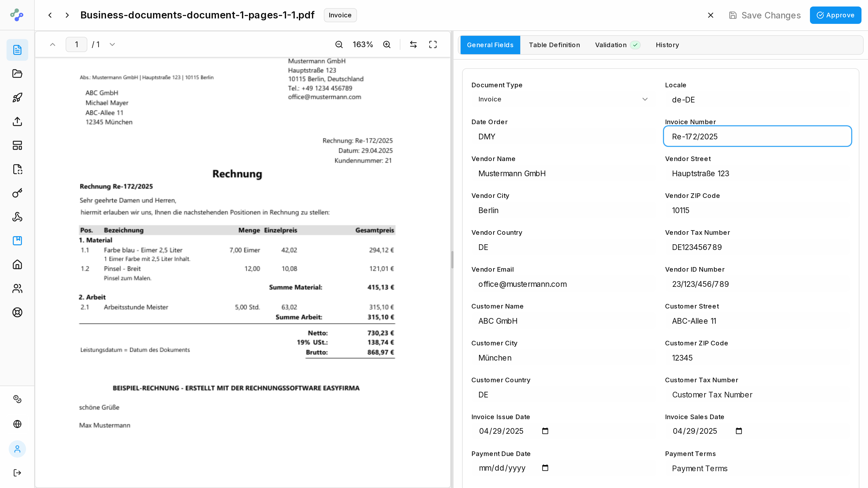Open the user profile icon
This screenshot has width=868, height=488.
17,449
